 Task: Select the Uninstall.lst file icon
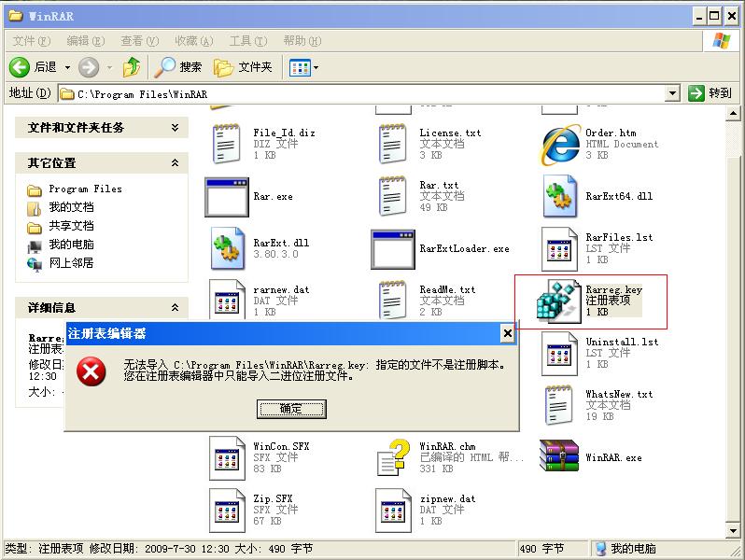560,354
